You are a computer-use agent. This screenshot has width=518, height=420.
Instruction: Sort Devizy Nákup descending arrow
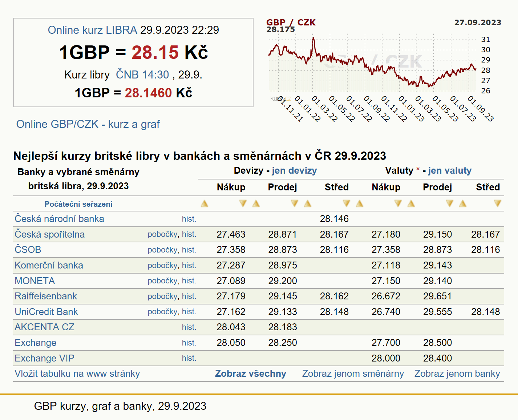243,203
